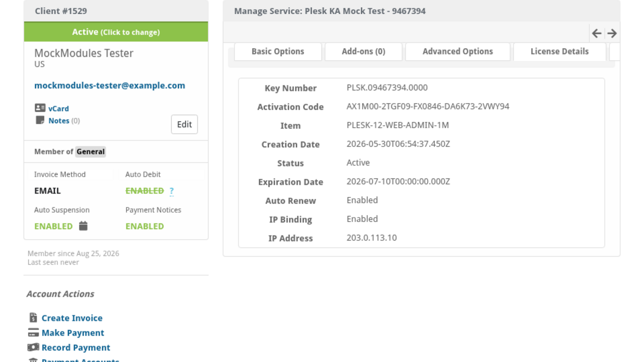644x362 pixels.
Task: Open the Advanced Options tab
Action: point(458,52)
